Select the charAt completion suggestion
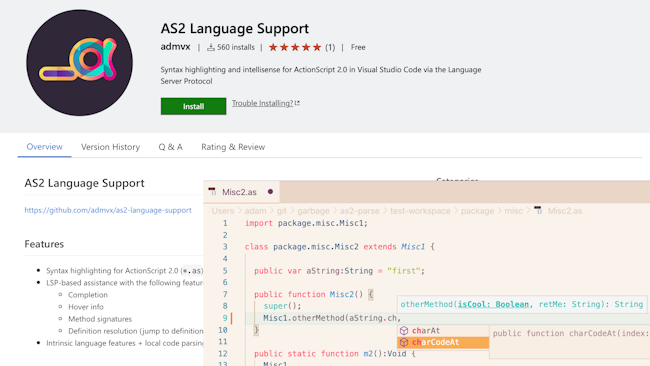Screen dimensions: 650x366 (x=443, y=330)
